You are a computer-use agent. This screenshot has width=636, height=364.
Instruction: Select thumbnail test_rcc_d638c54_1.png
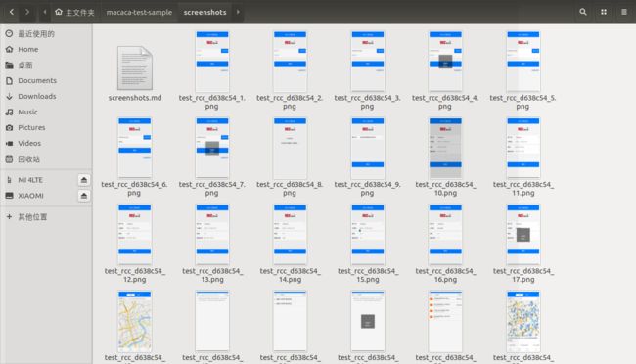(x=212, y=62)
